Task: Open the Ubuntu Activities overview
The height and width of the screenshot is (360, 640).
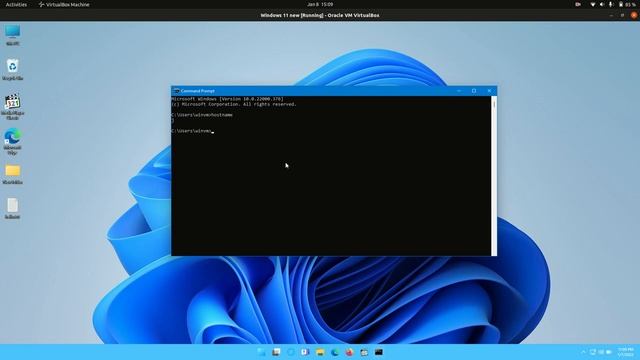Action: tap(16, 4)
